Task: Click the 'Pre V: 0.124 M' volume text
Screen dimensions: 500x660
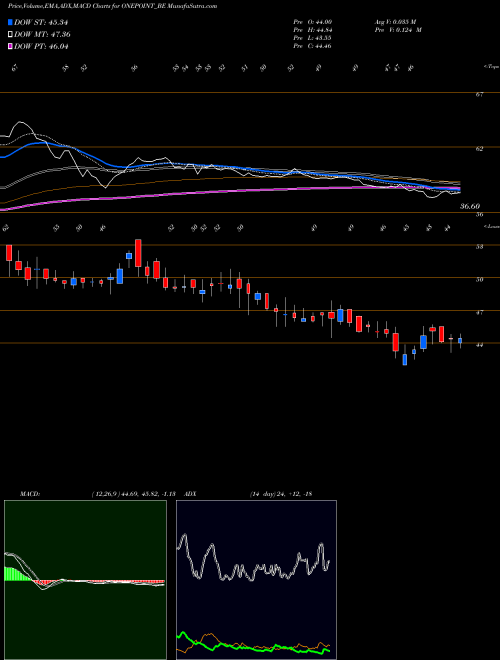Action: 398,30
